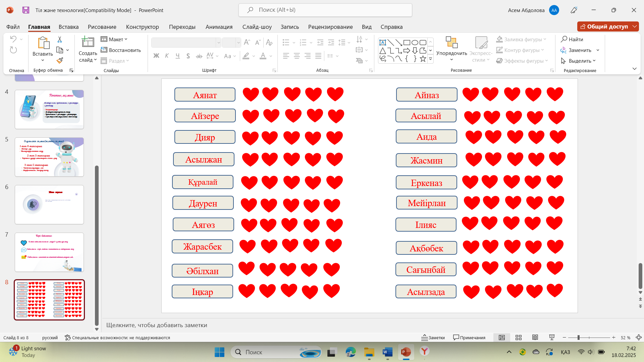Click the Save icon in title bar
This screenshot has height=362, width=644.
coord(26,10)
